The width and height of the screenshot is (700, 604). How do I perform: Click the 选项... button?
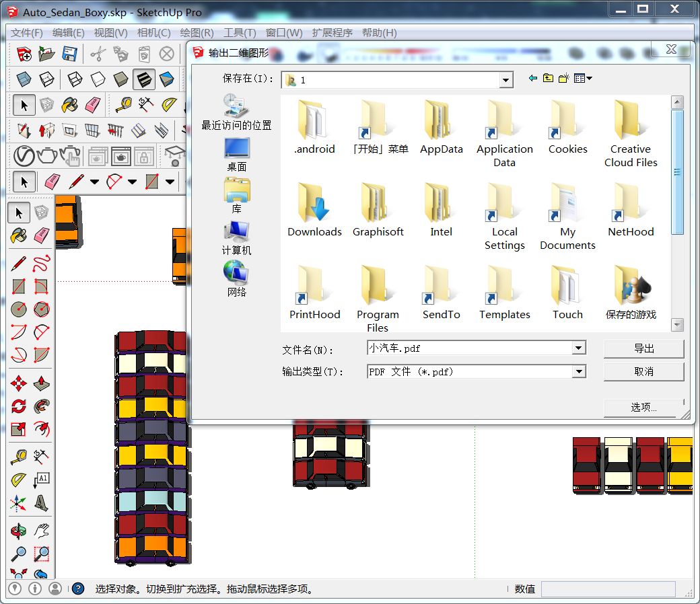(643, 407)
